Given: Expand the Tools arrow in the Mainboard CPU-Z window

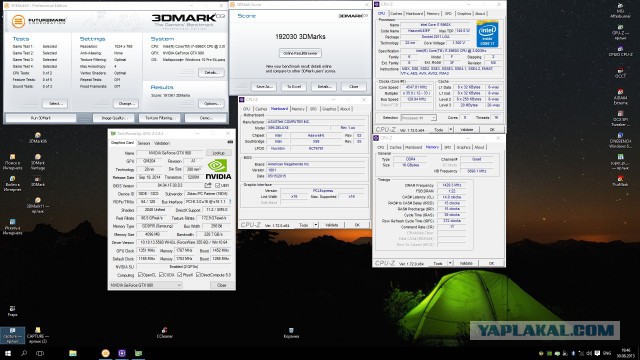Looking at the screenshot, I should click(316, 225).
